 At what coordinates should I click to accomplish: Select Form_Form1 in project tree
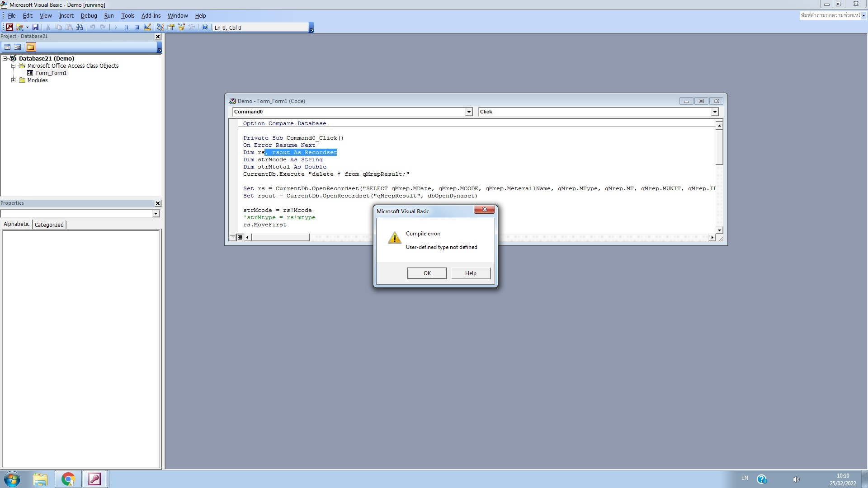pyautogui.click(x=51, y=73)
